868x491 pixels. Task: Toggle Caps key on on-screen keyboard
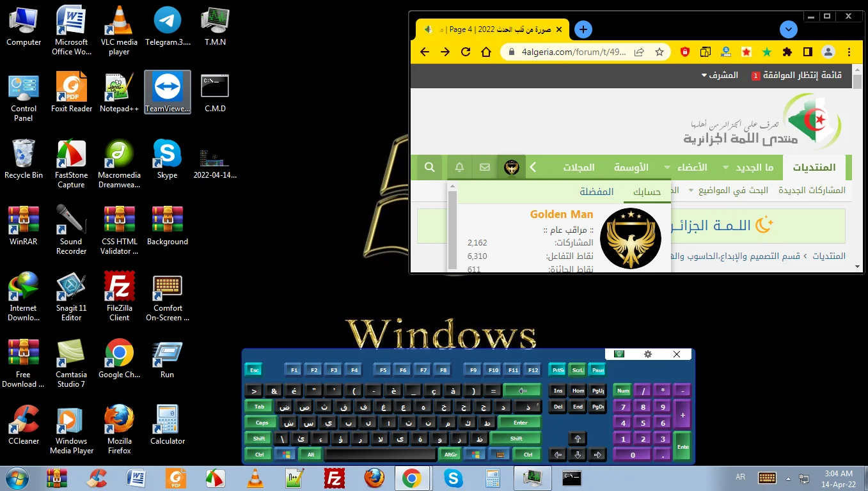(x=262, y=423)
